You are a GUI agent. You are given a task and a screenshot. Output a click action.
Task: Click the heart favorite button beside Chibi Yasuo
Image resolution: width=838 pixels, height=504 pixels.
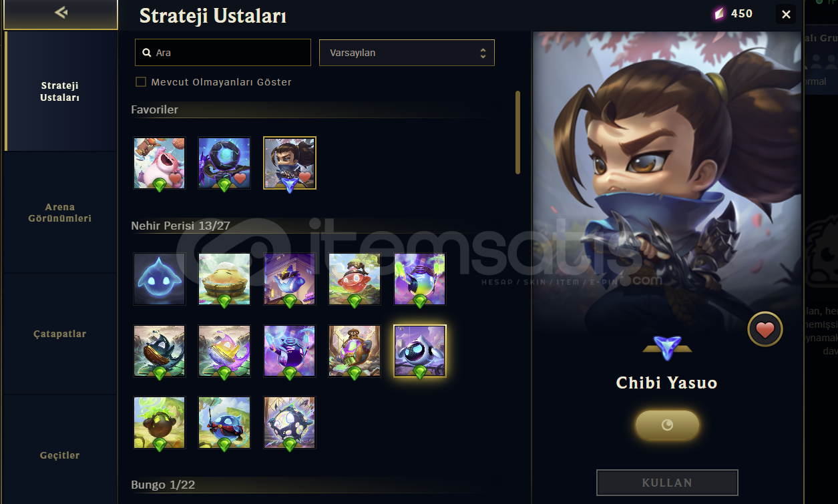coord(765,329)
